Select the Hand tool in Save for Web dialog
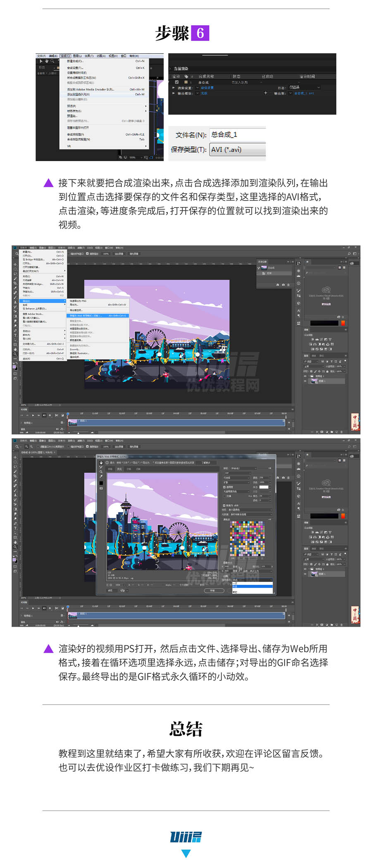The image size is (372, 868). [x=101, y=462]
